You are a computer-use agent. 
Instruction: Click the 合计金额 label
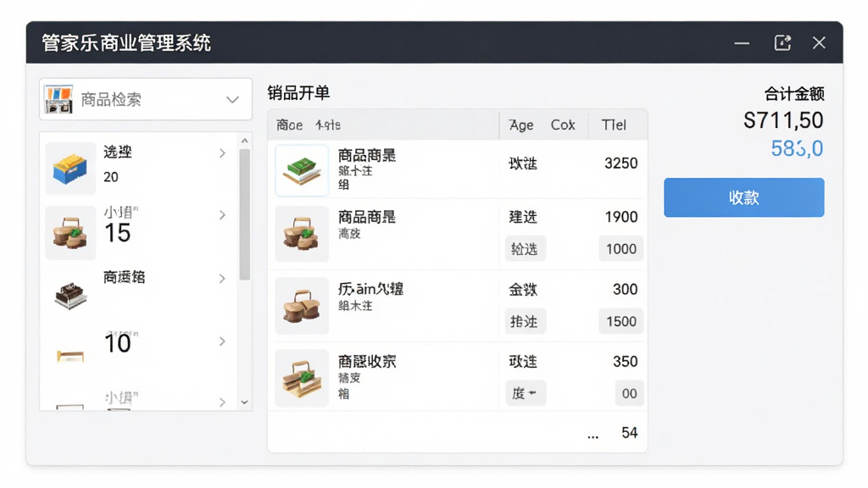coord(793,94)
